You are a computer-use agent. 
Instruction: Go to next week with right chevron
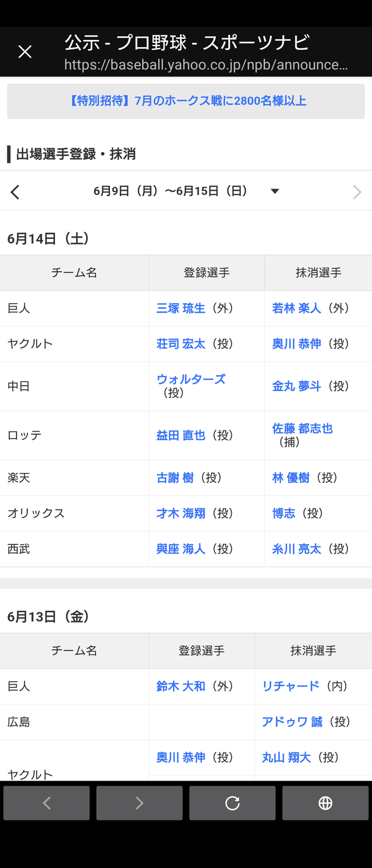click(x=357, y=192)
